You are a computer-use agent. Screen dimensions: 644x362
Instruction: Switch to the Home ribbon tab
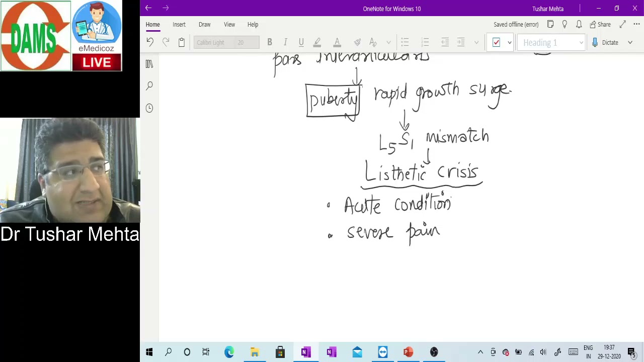(x=152, y=24)
